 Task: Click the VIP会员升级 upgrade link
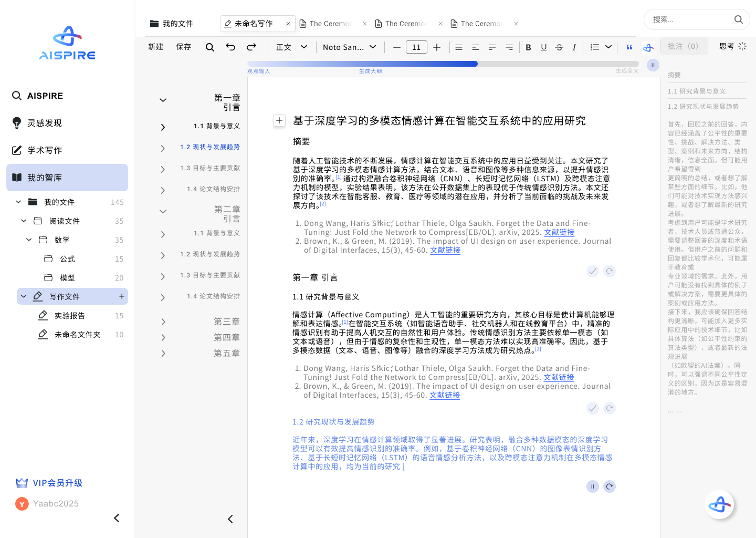coord(58,483)
